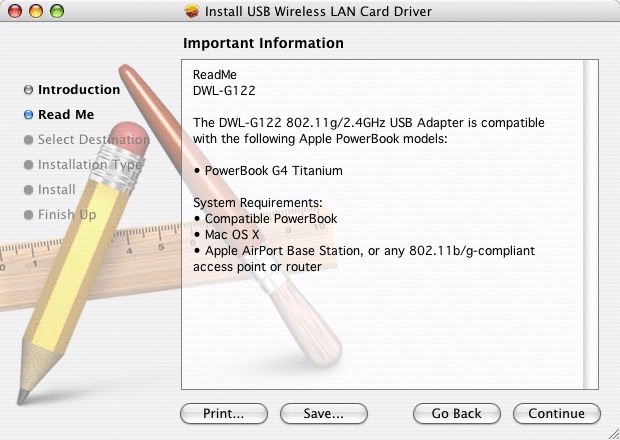Viewport: 620px width, 440px height.
Task: Click the System Requirements: line
Action: [258, 203]
